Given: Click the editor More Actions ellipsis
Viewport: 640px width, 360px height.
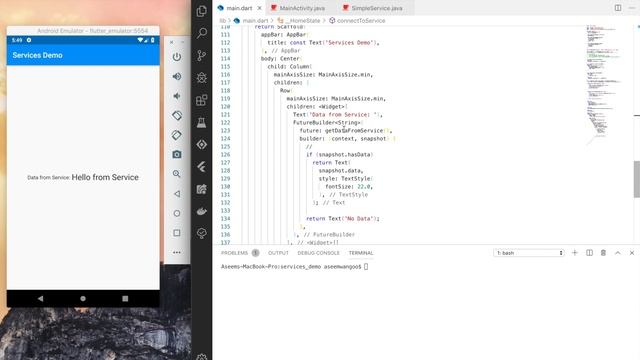Looking at the screenshot, I should click(x=632, y=8).
